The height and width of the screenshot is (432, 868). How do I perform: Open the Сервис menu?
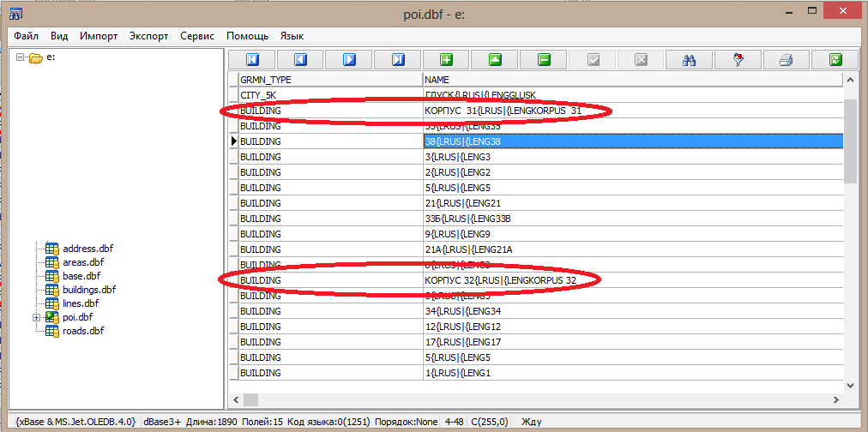[x=197, y=36]
